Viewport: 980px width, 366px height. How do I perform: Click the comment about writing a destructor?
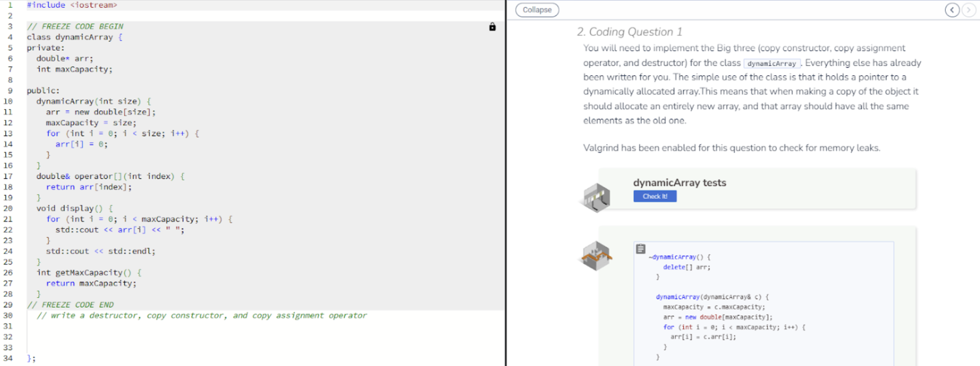click(x=202, y=316)
